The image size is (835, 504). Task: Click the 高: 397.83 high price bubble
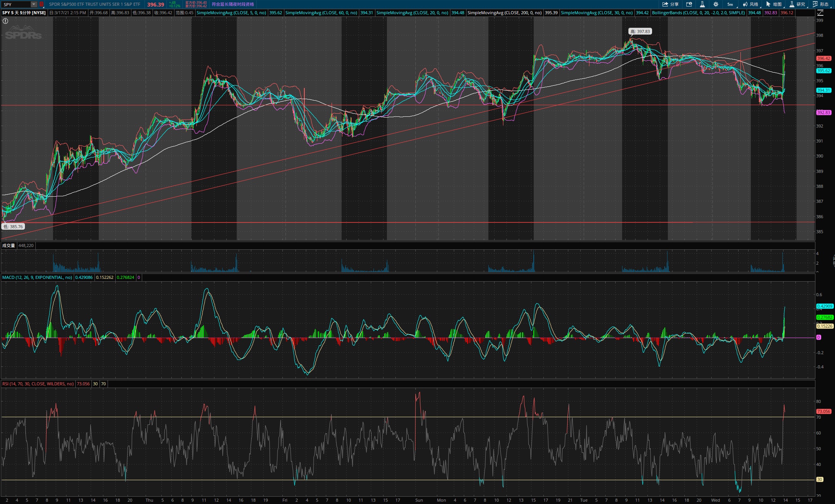640,31
